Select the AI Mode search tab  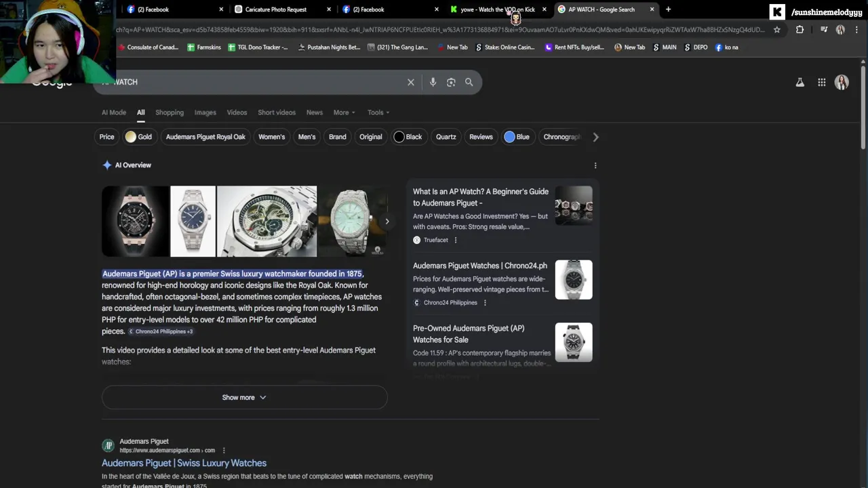point(114,113)
